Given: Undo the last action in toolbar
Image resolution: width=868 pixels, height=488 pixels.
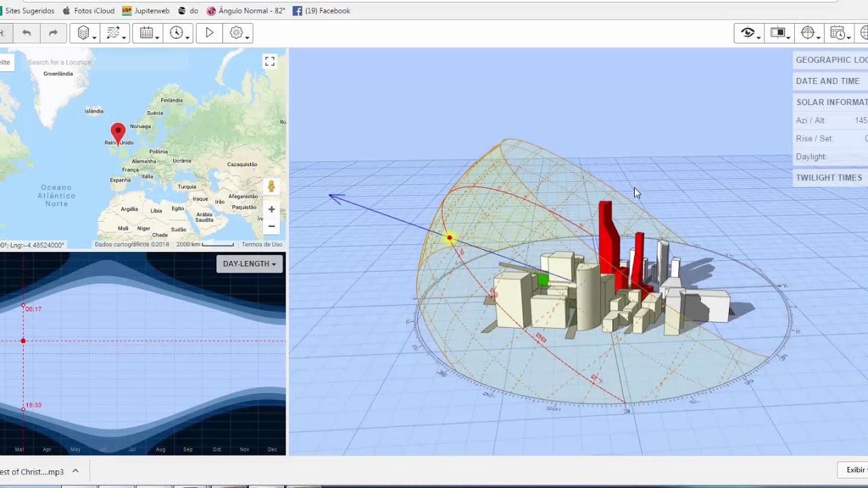Looking at the screenshot, I should click(26, 33).
